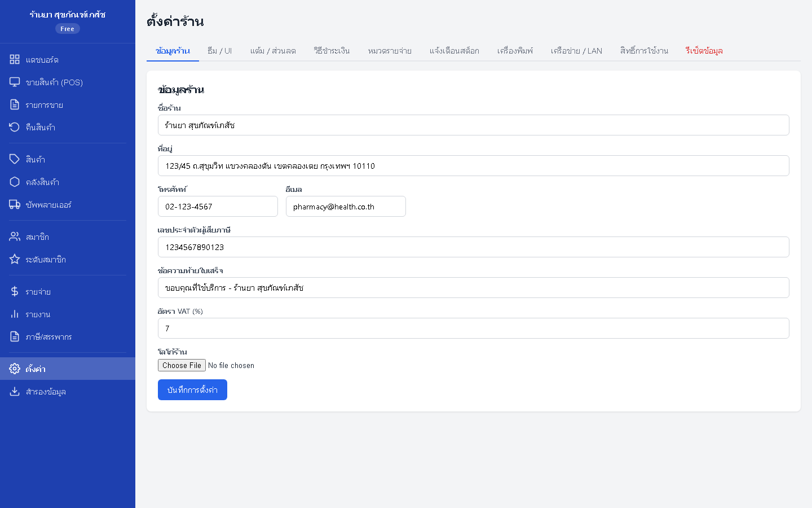
Task: Open รายการขาย in the sidebar
Action: [45, 105]
